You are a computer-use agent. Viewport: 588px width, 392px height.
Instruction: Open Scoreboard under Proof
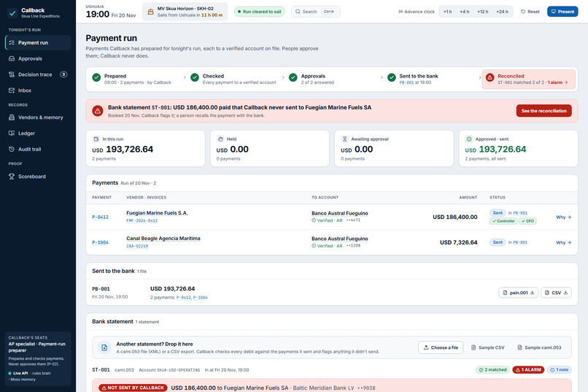point(38,177)
